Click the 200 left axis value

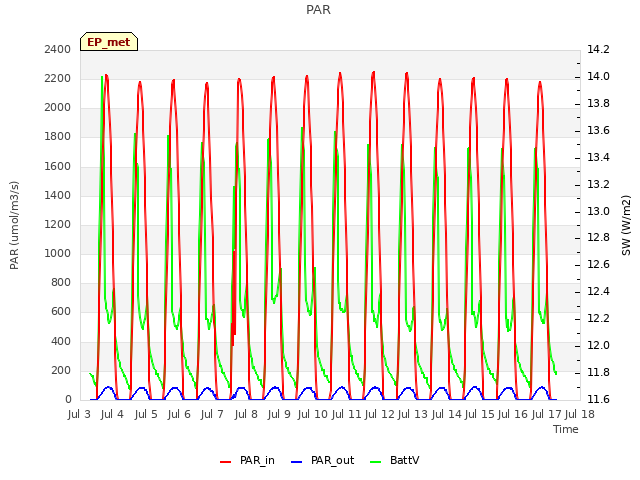coord(61,371)
